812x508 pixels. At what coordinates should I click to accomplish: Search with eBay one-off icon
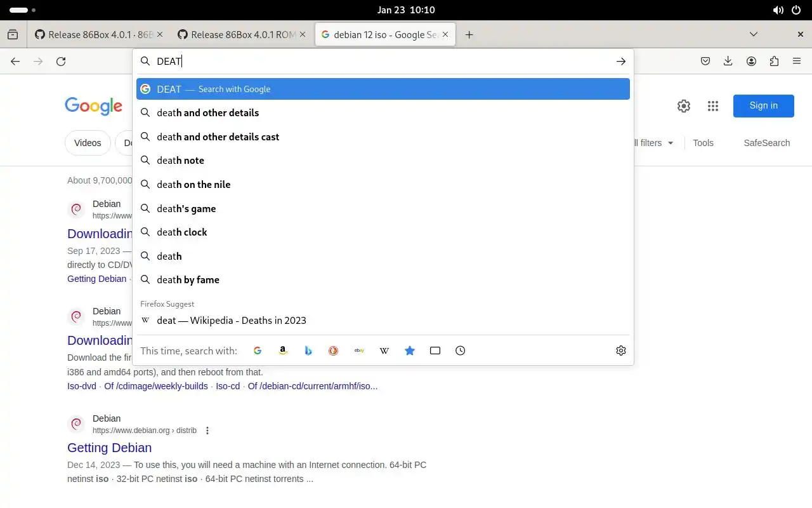pos(359,351)
